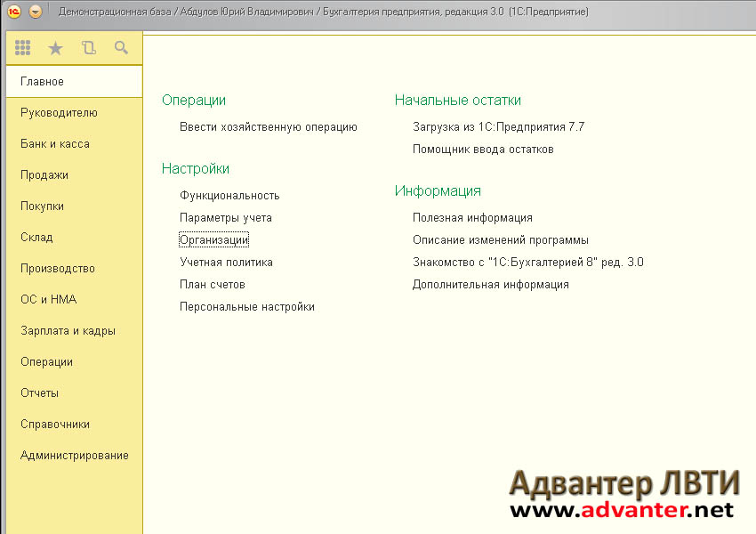Open the main menu dropdown arrow
Screen dimensions: 756x534
36,11
